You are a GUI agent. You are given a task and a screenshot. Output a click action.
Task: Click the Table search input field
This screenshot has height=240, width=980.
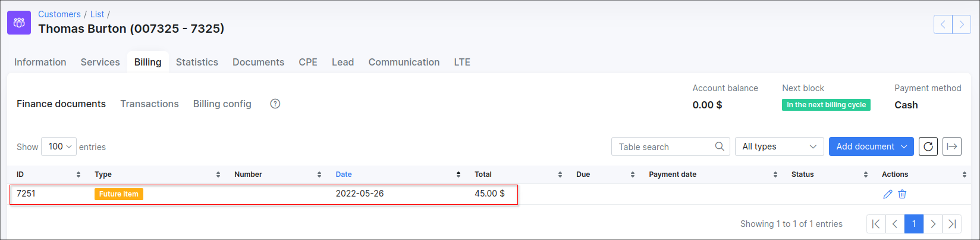(663, 147)
